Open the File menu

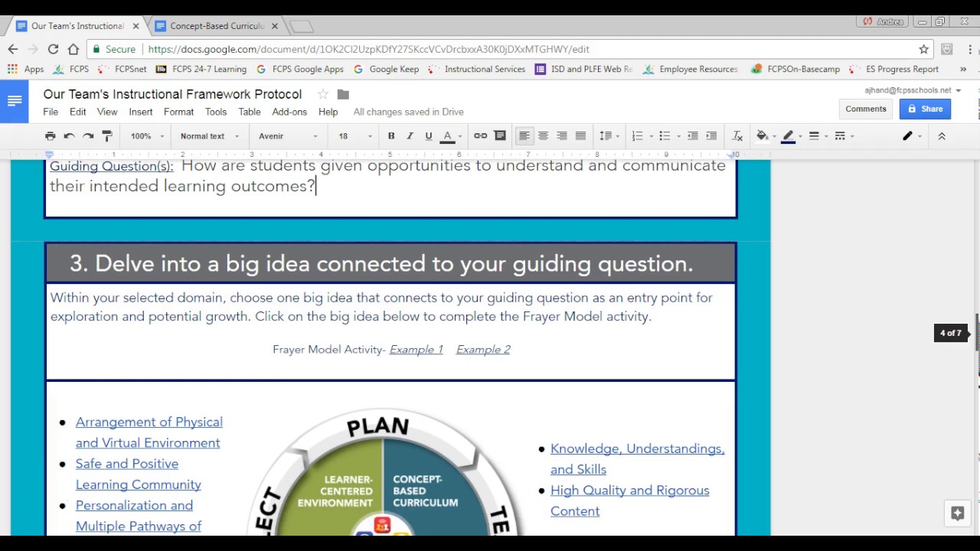tap(51, 112)
